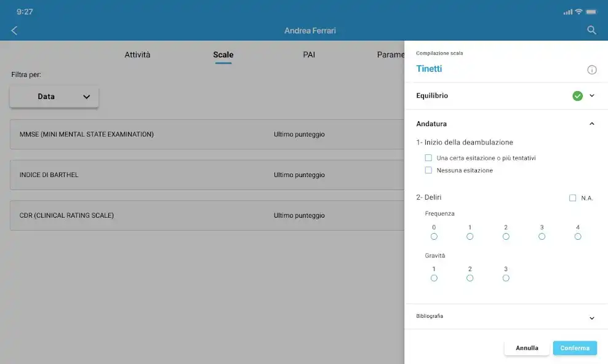This screenshot has width=608, height=364.
Task: Check the 'Nessuna esitazione' option
Action: (429, 170)
